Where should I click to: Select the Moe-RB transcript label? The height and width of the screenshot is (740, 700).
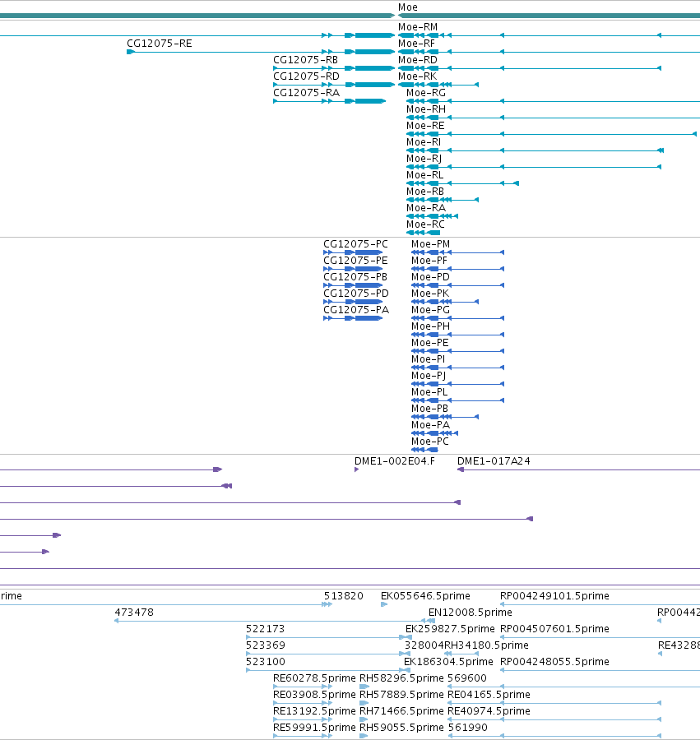click(x=424, y=192)
